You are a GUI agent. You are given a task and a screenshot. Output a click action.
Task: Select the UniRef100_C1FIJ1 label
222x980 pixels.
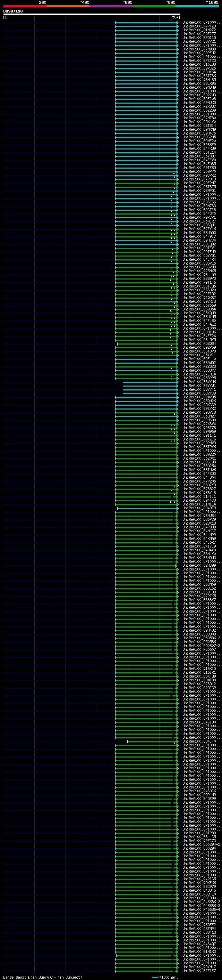[199, 496]
